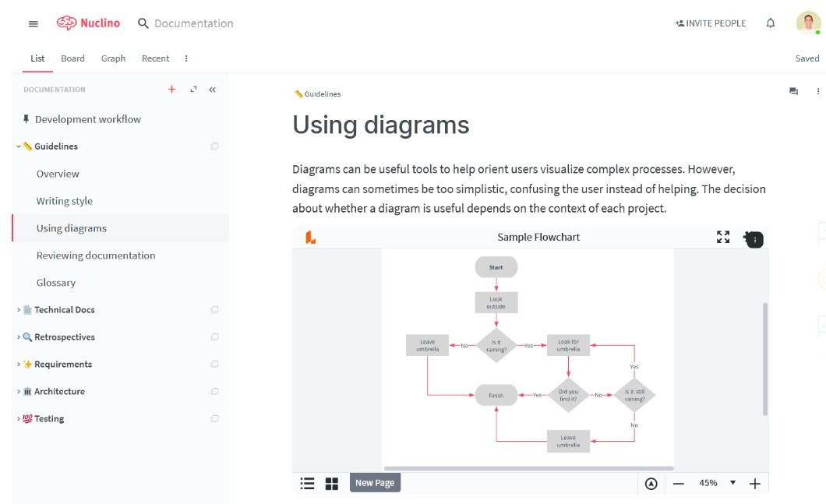Switch to the Board tab
Image resolution: width=826 pixels, height=504 pixels.
pos(72,58)
